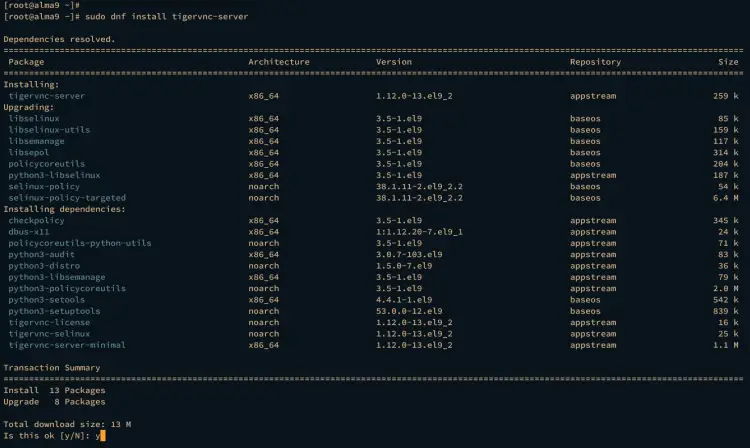Viewport: 750px width, 448px height.
Task: Select the libselinux-utils package row name
Action: [50, 130]
